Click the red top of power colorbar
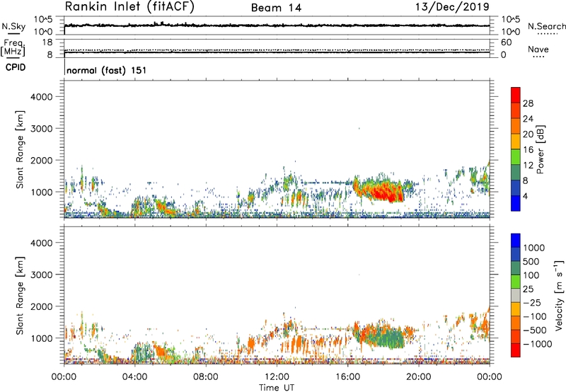The width and height of the screenshot is (566, 392). (516, 95)
